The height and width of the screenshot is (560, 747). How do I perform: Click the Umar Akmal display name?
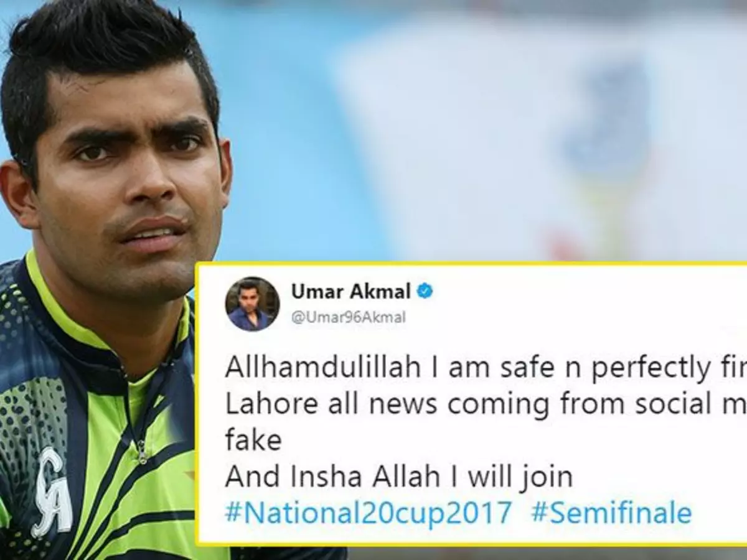[x=351, y=291]
